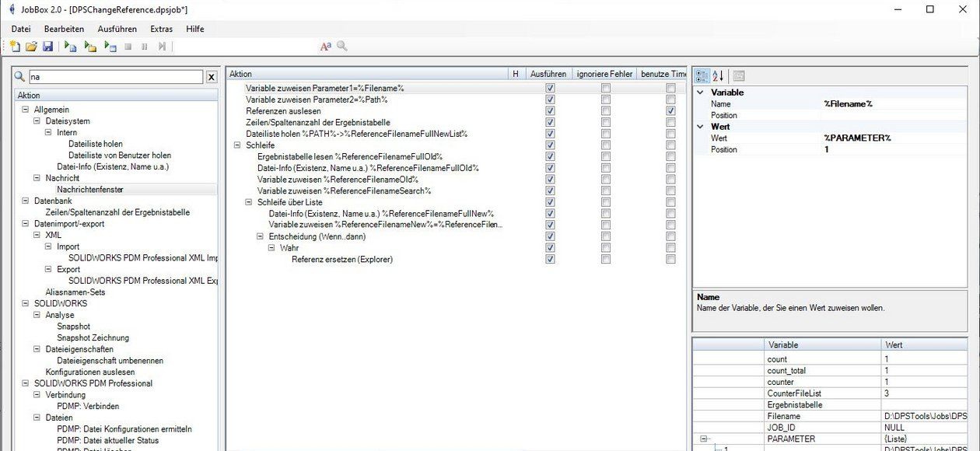Select Nachrichtenfenster in the action tree

[x=89, y=189]
